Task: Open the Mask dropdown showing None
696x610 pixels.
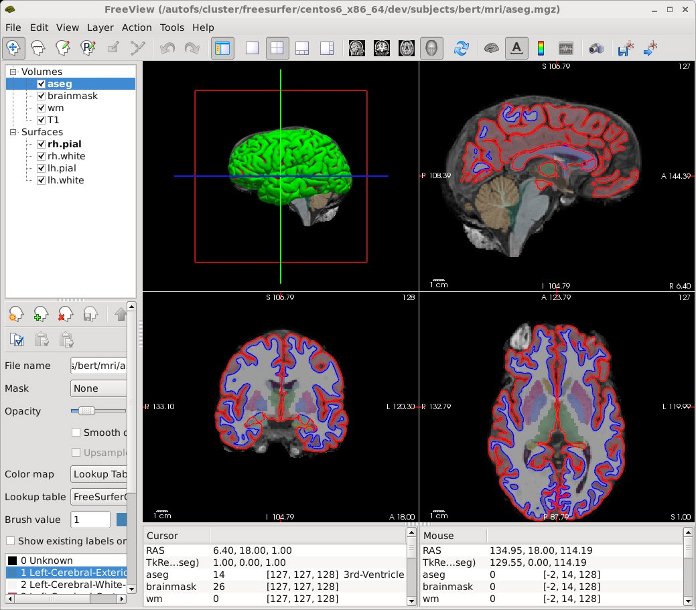Action: (x=98, y=388)
